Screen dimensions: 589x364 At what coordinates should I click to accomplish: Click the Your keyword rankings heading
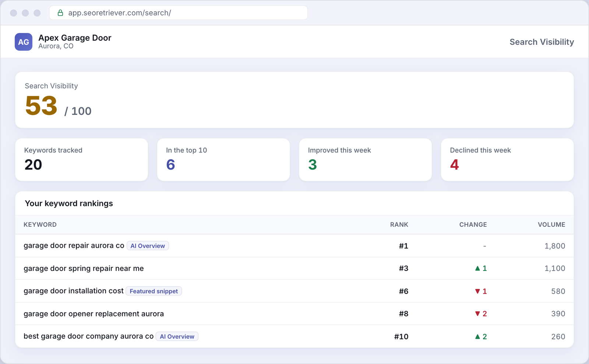click(69, 204)
